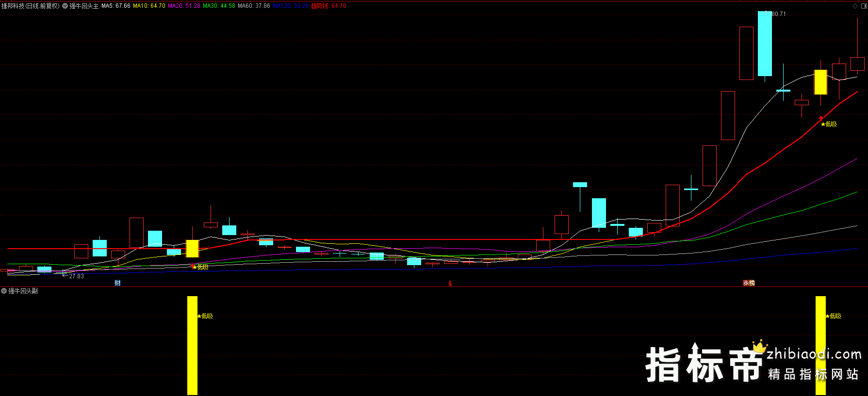Select the first yellow 低吸 signal candlestick
Image resolution: width=868 pixels, height=396 pixels.
[193, 249]
